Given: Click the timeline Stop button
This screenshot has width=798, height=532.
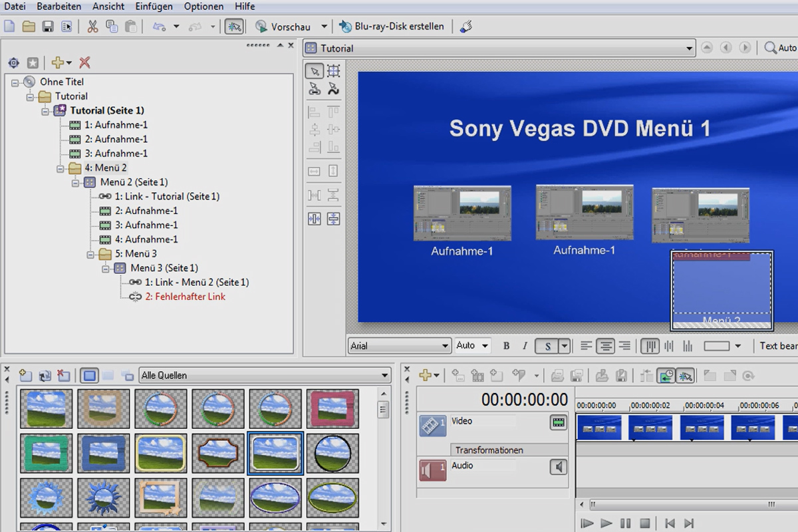Looking at the screenshot, I should click(644, 524).
